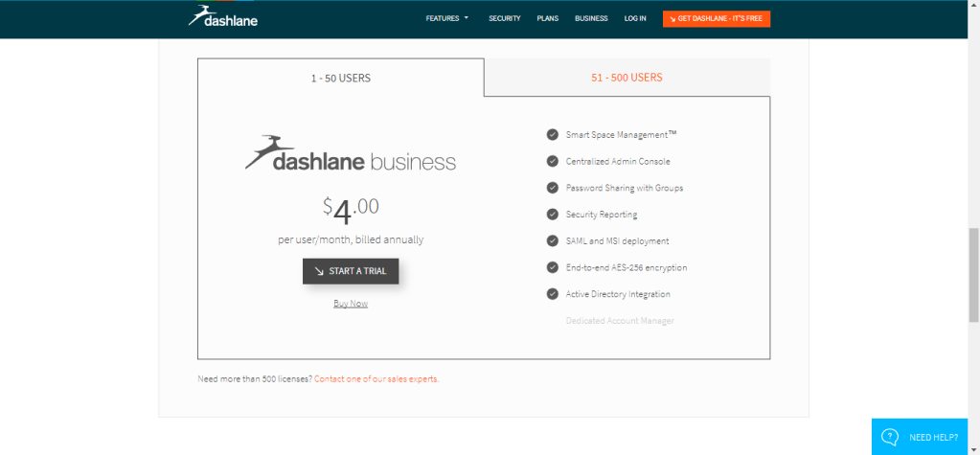Open the Features dropdown menu
The image size is (980, 455).
[x=446, y=19]
